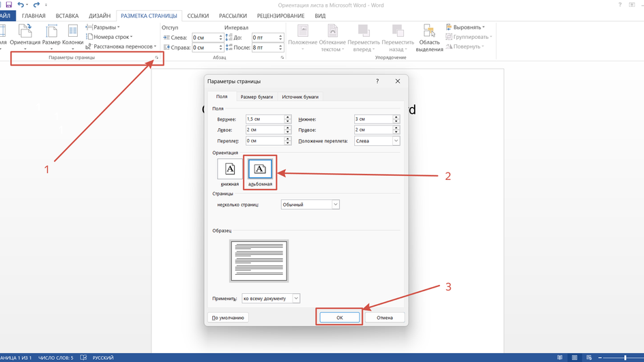644x362 pixels.
Task: Click the Левое margin field
Action: point(265,130)
